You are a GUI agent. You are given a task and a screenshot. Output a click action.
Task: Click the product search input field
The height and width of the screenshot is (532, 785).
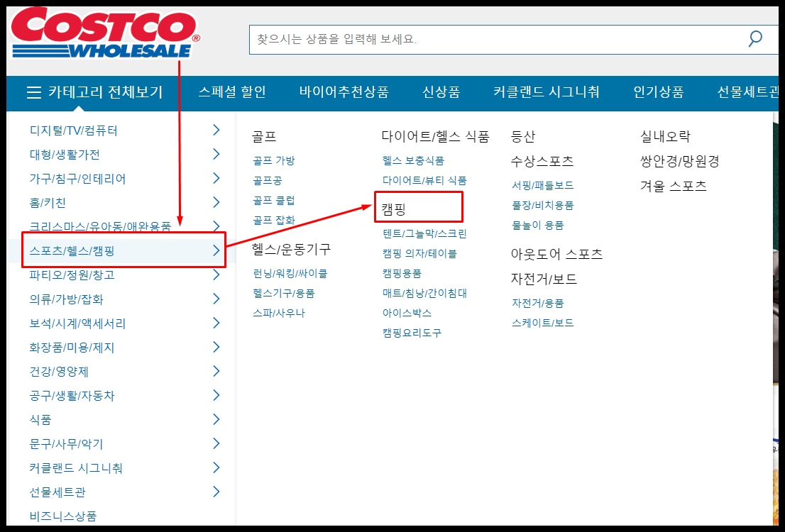513,40
